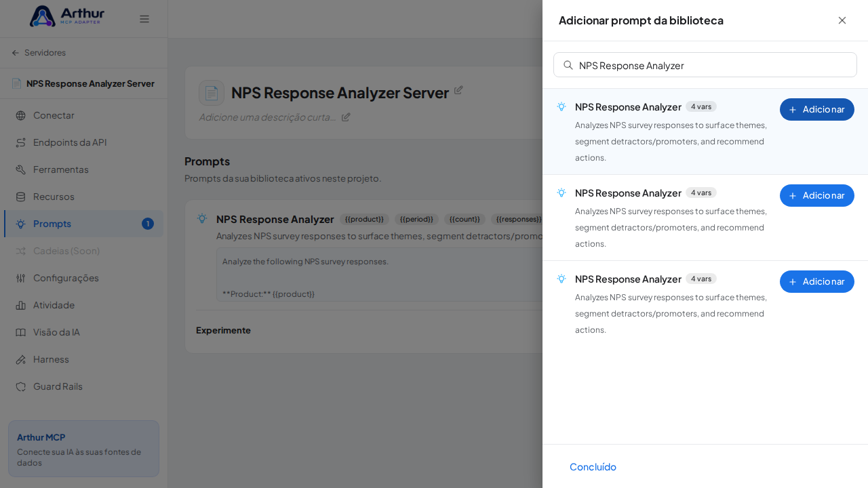
Task: Add the third NPS Response Analyzer prompt
Action: (817, 281)
